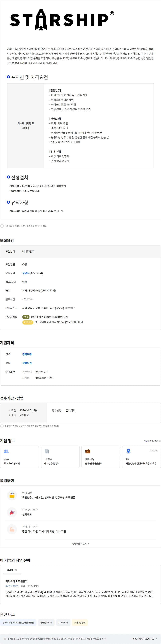Image resolution: width=161 pixels, height=644 pixels.
Task: Click the 편의·여가·건강 muscle icon
Action: [12, 529]
